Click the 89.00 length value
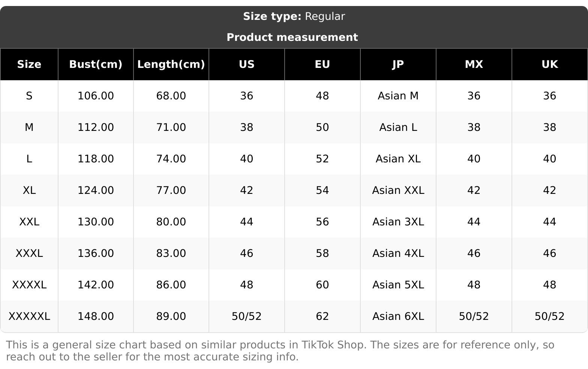 tap(171, 316)
